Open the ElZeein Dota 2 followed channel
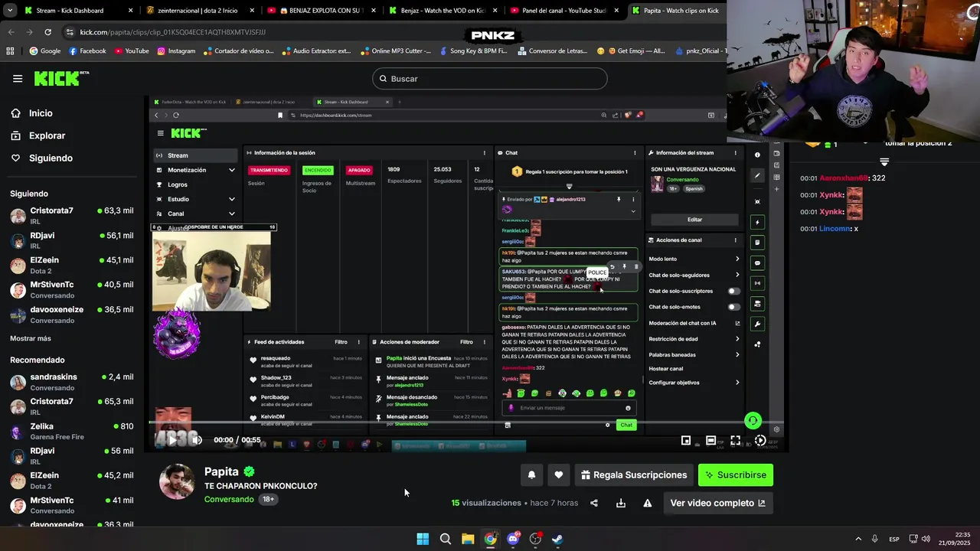The image size is (980, 551). (72, 265)
